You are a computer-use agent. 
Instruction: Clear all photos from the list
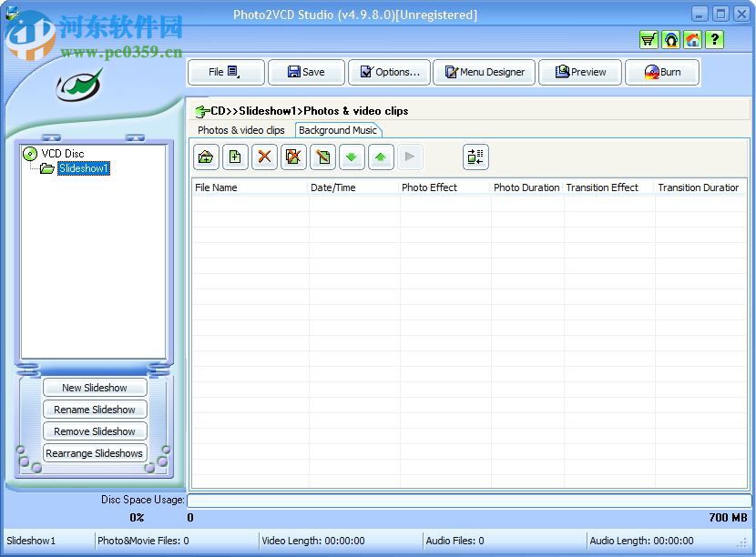(x=293, y=157)
